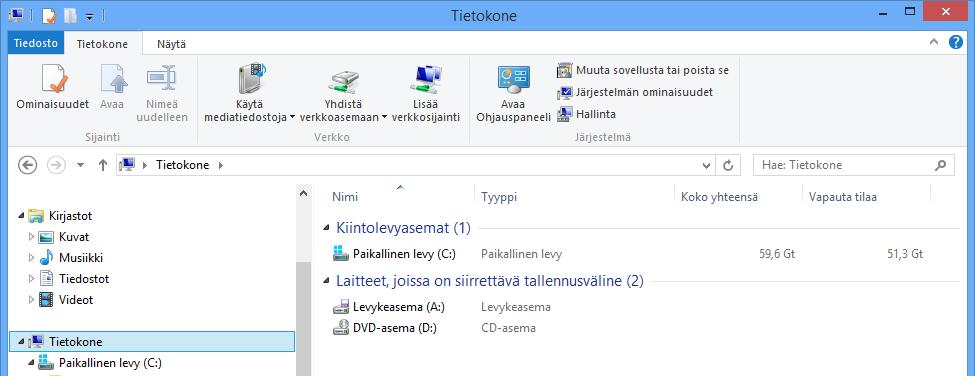Go back with the back arrow
Viewport: 975px width, 376px height.
(28, 165)
